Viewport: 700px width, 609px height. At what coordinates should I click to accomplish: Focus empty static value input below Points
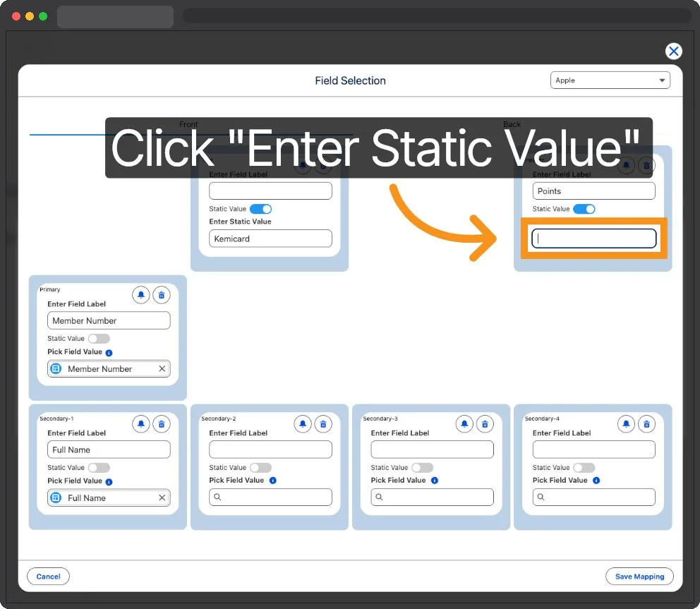coord(593,239)
